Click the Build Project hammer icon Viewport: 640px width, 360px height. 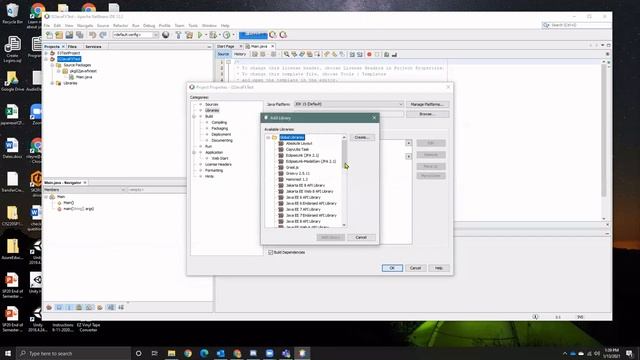pos(178,35)
